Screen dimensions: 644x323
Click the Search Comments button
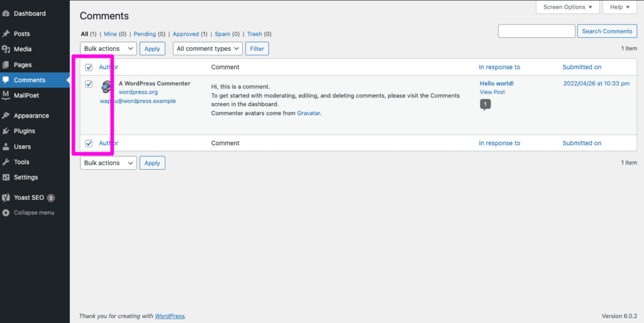pos(607,31)
